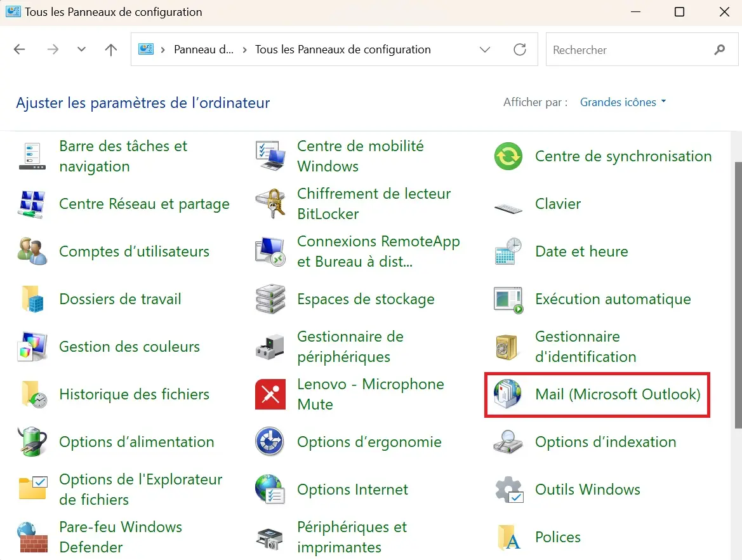Screen dimensions: 742x560
Task: Select Tous les Panneaux de configuration breadcrumb
Action: tap(343, 49)
